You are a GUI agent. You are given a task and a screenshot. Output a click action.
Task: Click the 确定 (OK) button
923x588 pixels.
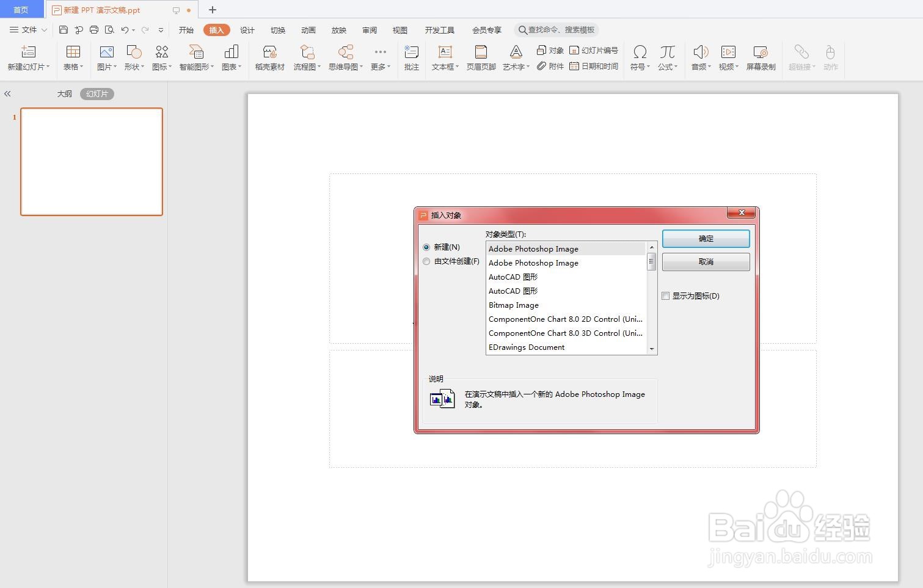point(706,239)
